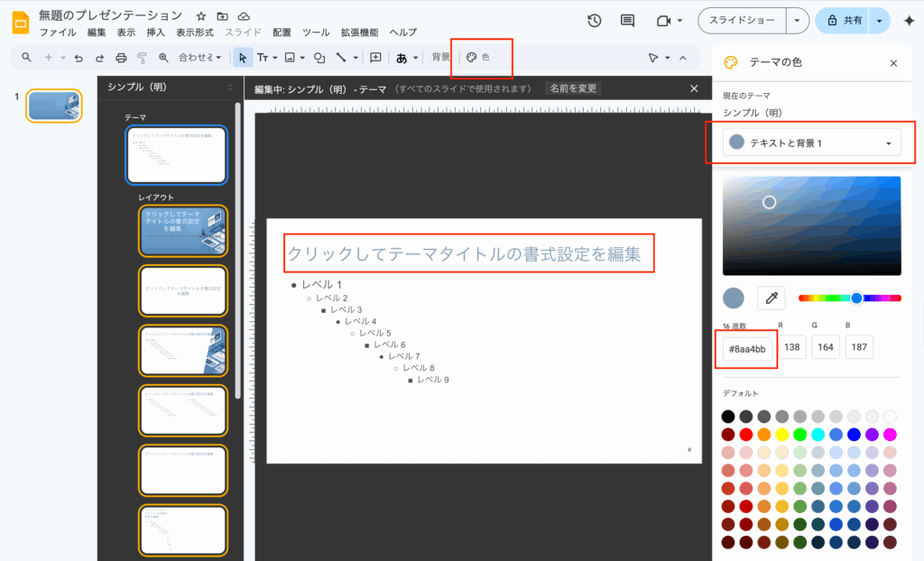Click the undo arrow in toolbar

(x=79, y=58)
